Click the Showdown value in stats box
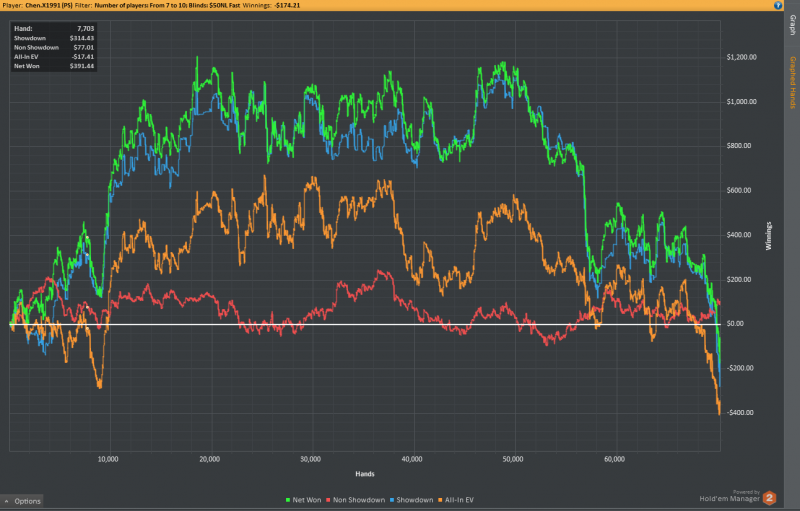 (80, 37)
